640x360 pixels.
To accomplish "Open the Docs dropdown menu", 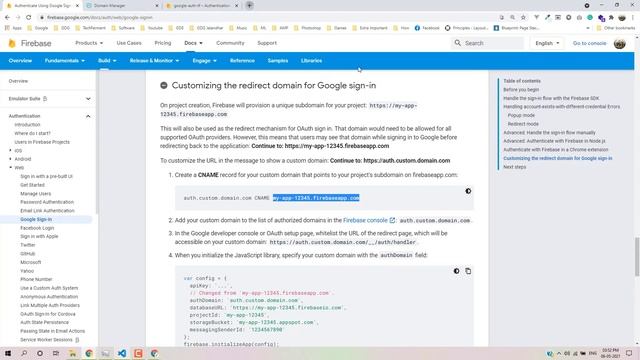I will pos(193,43).
